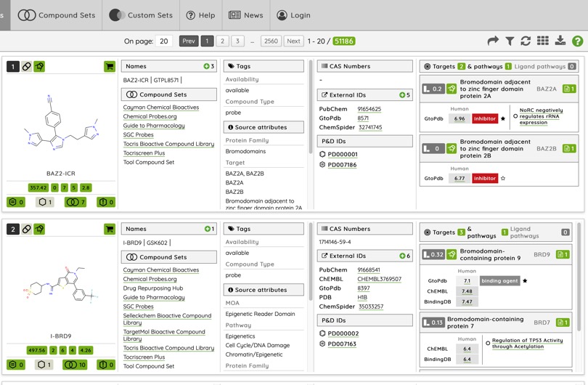The height and width of the screenshot is (385, 588).
Task: Click the I-BRD9 compound sets count 10 badge
Action: 75,365
